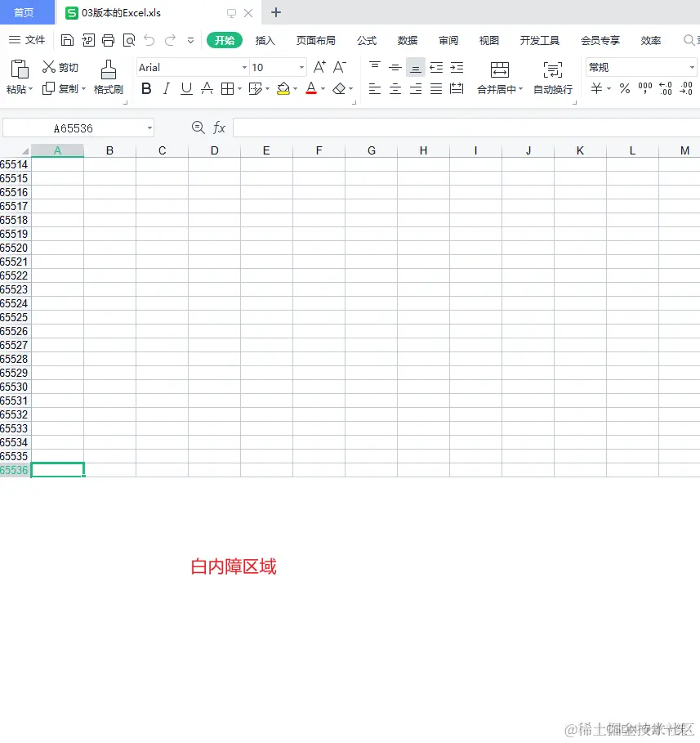Click the Cut scissors button
700x743 pixels.
60,67
